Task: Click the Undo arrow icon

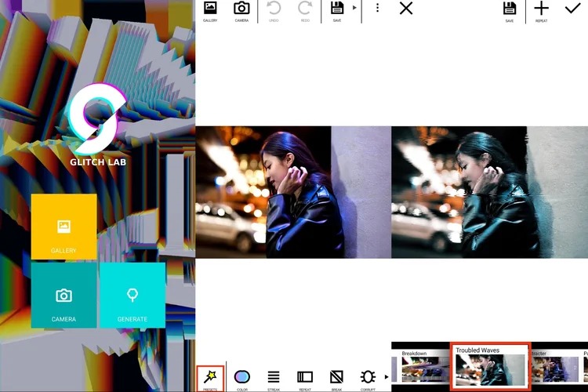Action: tap(274, 8)
